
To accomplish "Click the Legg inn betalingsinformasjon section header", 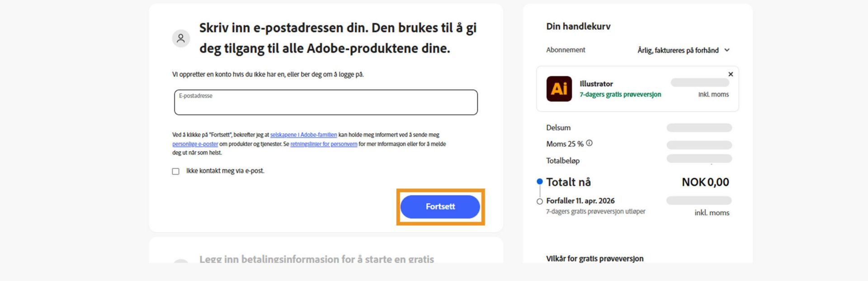I will [x=316, y=259].
